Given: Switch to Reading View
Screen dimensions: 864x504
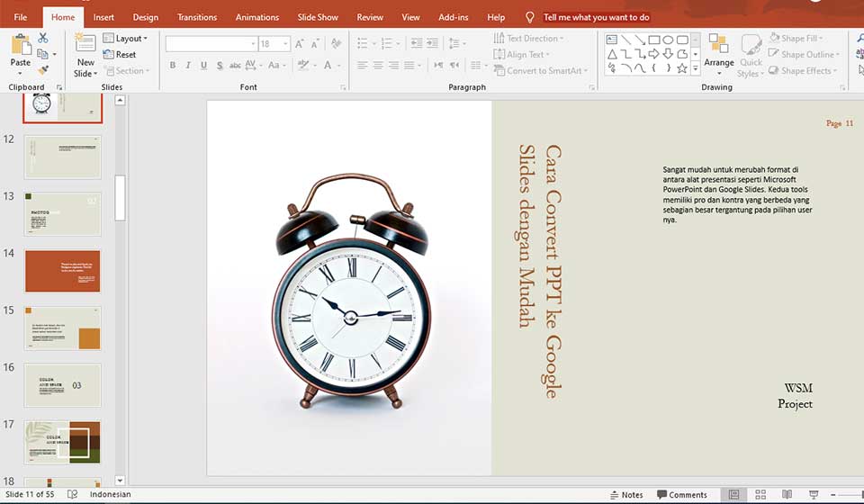Looking at the screenshot, I should point(787,495).
